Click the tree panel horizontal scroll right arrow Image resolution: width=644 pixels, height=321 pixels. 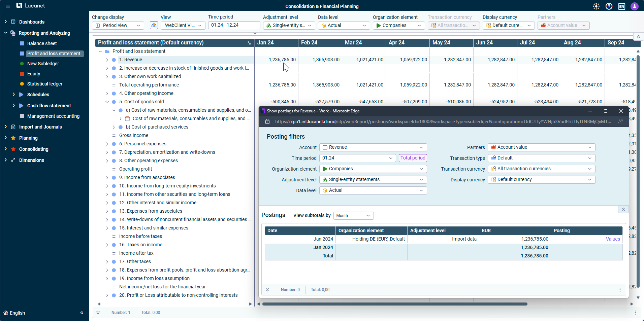(x=250, y=304)
